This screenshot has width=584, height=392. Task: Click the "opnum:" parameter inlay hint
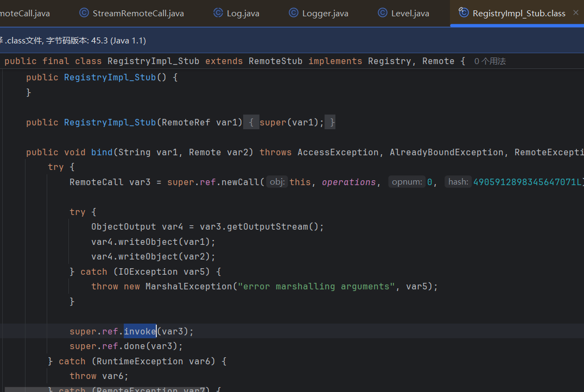click(x=407, y=182)
